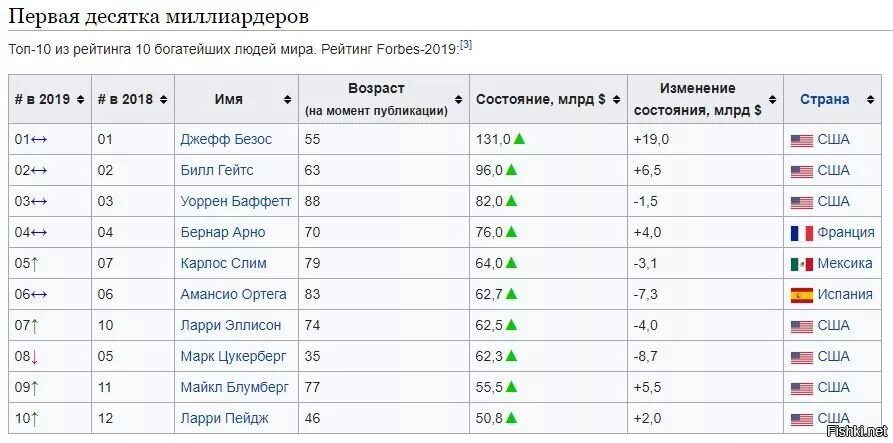
Task: Click the Spain flag icon
Action: click(801, 295)
